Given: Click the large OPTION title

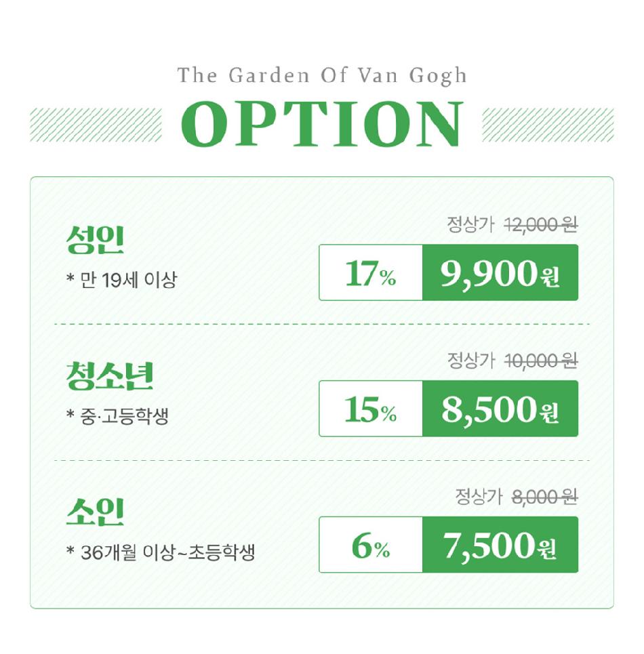Looking at the screenshot, I should [x=322, y=124].
